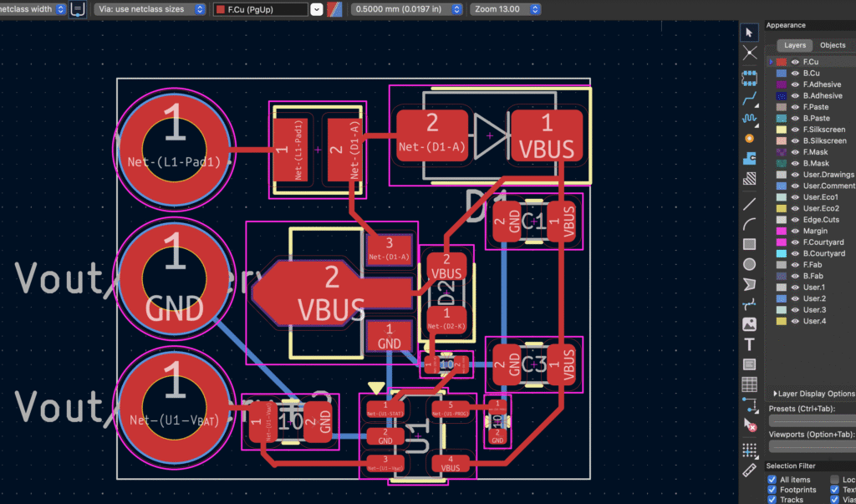The width and height of the screenshot is (856, 504).
Task: Choose the Add Vias tool
Action: click(x=750, y=138)
